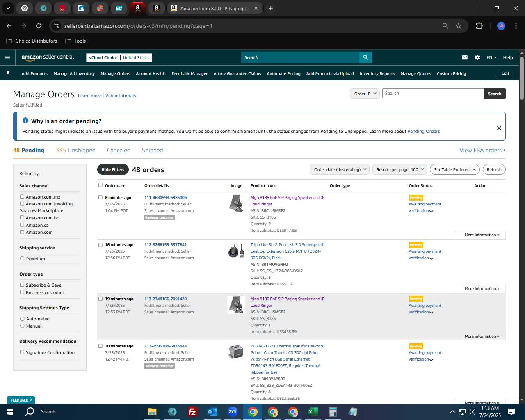The image size is (525, 420).
Task: Open Excel from the taskbar
Action: coord(313,412)
